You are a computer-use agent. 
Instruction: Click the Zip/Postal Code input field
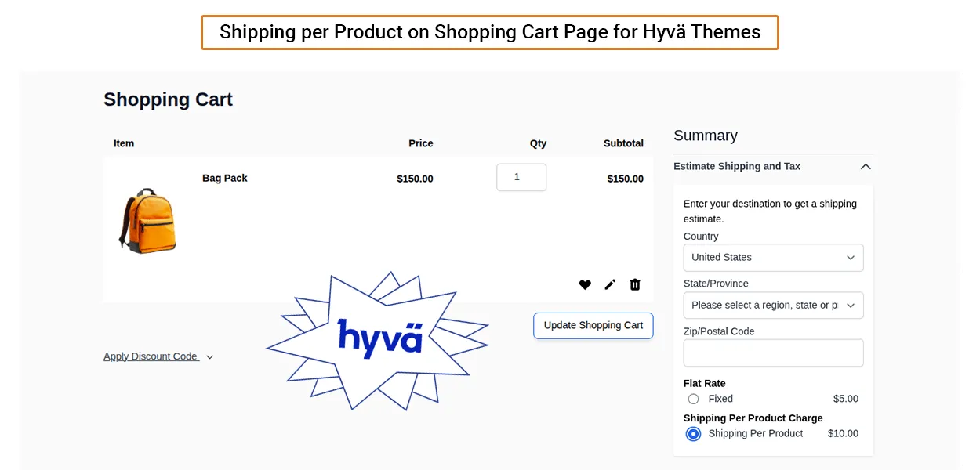(x=773, y=352)
